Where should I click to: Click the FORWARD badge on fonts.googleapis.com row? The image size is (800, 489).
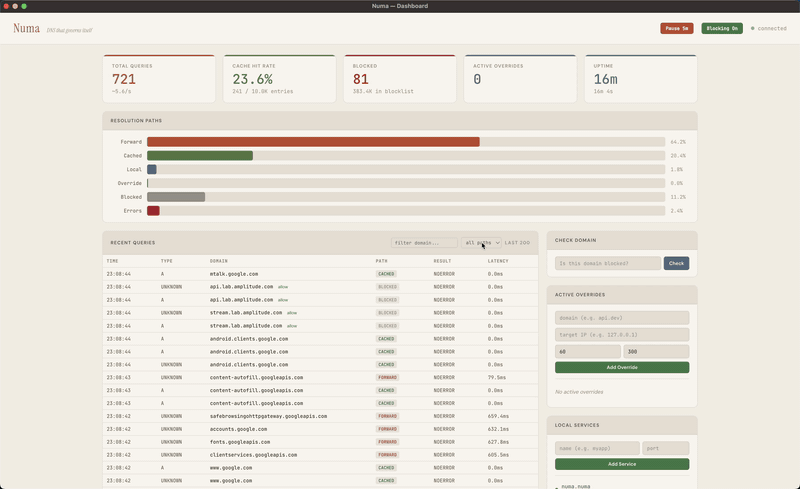(387, 442)
